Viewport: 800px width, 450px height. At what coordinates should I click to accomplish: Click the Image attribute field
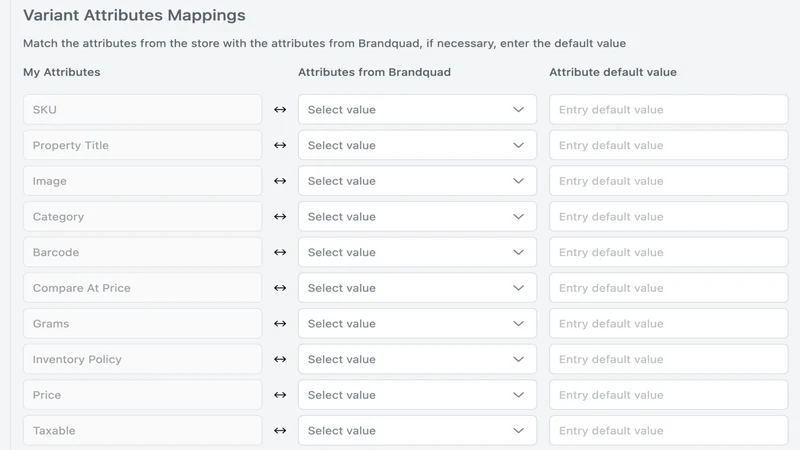pyautogui.click(x=142, y=181)
